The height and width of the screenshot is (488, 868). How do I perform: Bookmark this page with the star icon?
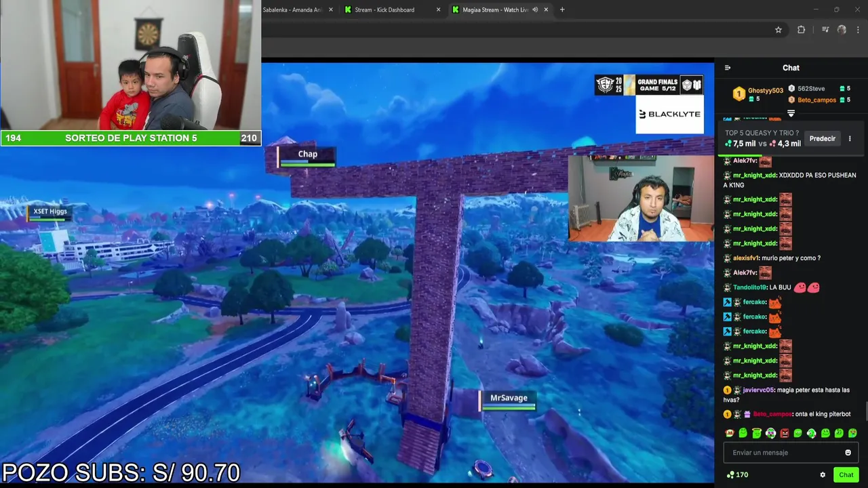click(778, 30)
